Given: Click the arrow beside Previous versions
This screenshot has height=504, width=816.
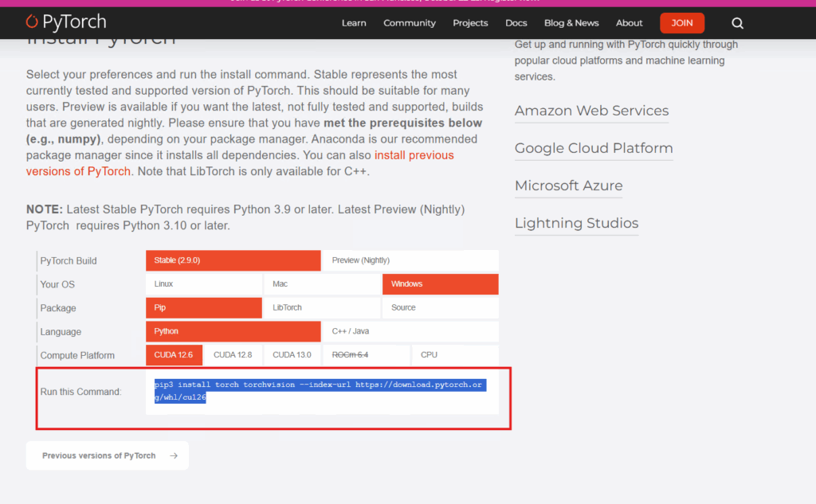Looking at the screenshot, I should point(174,456).
